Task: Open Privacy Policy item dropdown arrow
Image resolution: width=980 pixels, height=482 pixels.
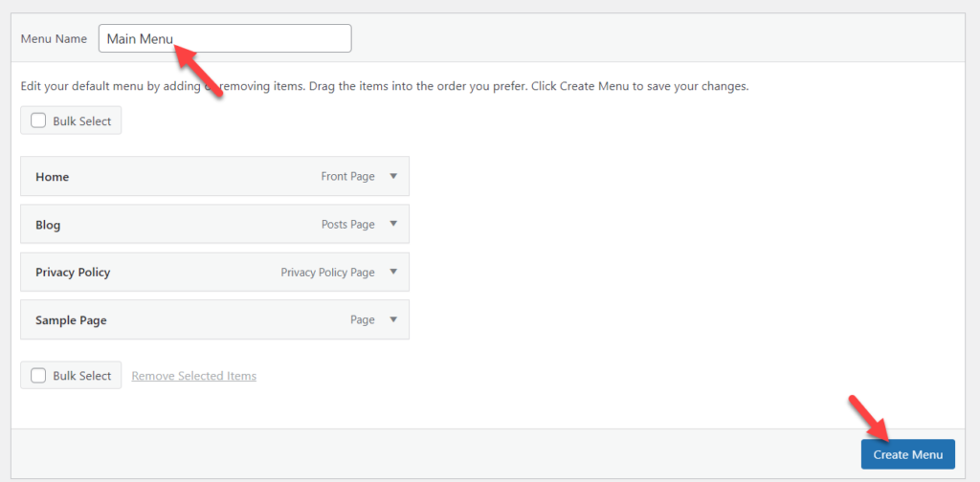Action: (x=392, y=272)
